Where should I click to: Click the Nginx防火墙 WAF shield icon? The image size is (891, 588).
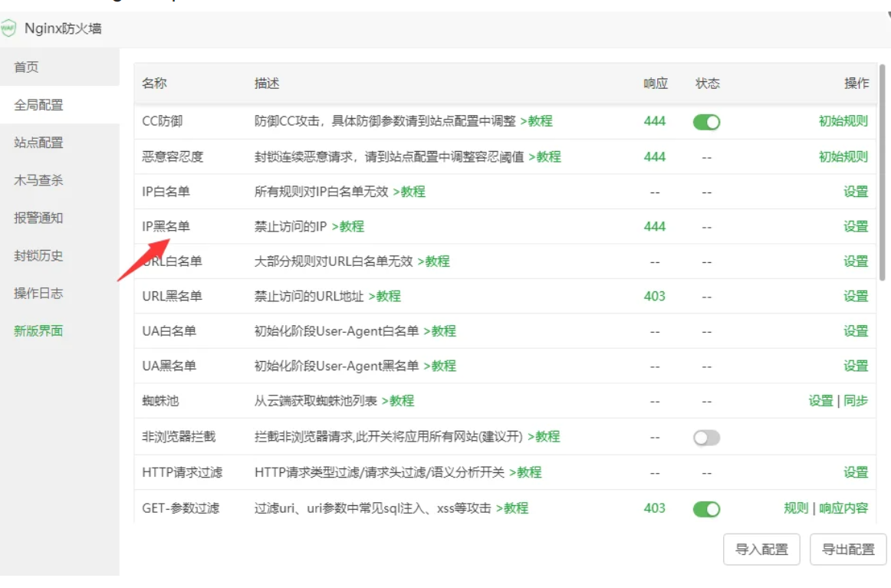coord(8,28)
